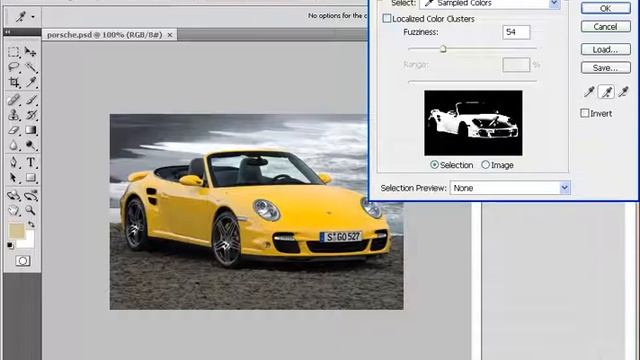Screen dimensions: 640x360
Task: Click the Load... button
Action: [606, 49]
